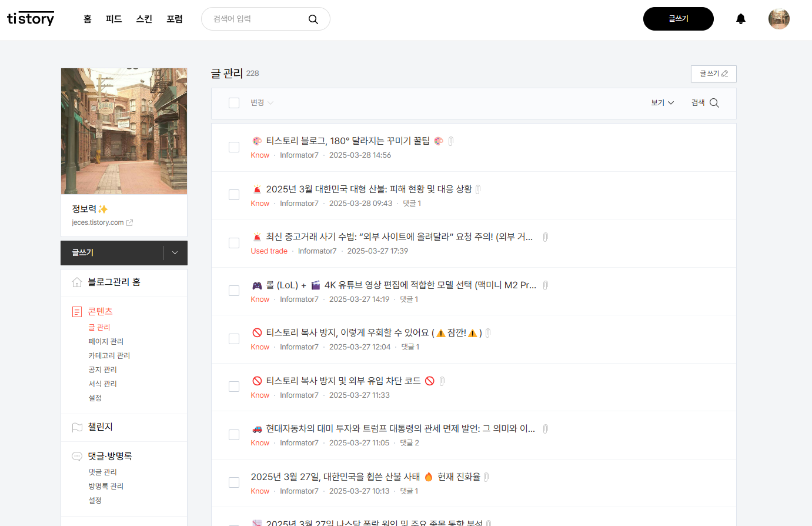Click the 댓글·방명록 speech bubble icon
812x526 pixels.
[x=77, y=457]
